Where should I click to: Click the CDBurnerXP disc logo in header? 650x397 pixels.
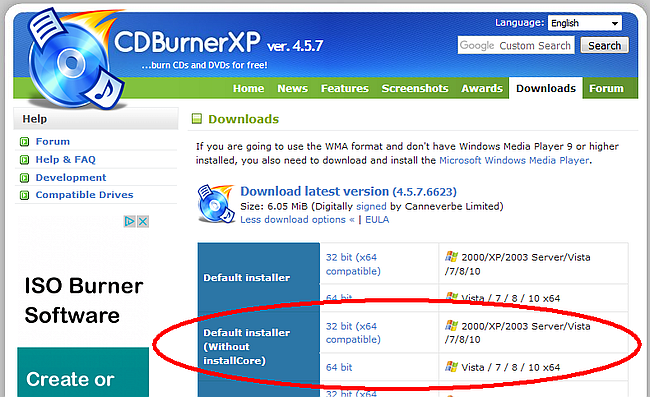pos(77,59)
